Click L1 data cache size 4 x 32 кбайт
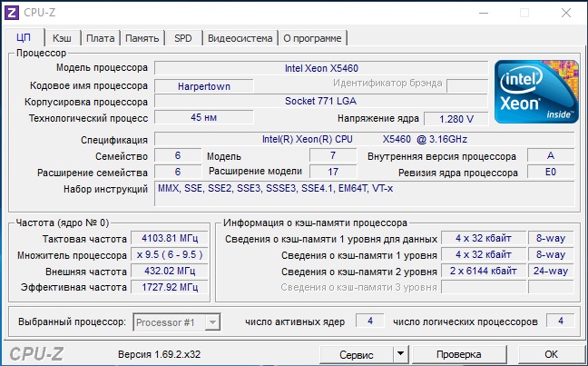This screenshot has height=366, width=588. point(484,238)
